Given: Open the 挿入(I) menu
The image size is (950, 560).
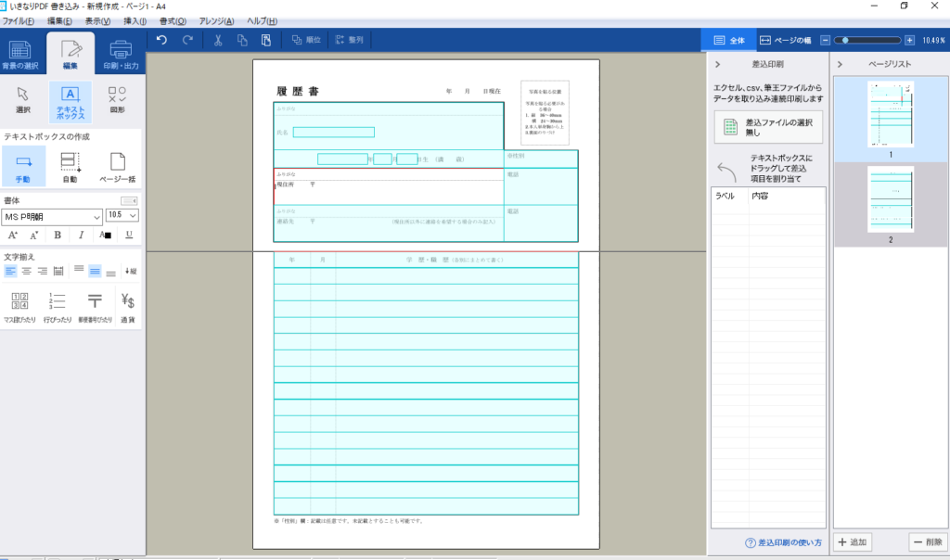Looking at the screenshot, I should tap(135, 20).
